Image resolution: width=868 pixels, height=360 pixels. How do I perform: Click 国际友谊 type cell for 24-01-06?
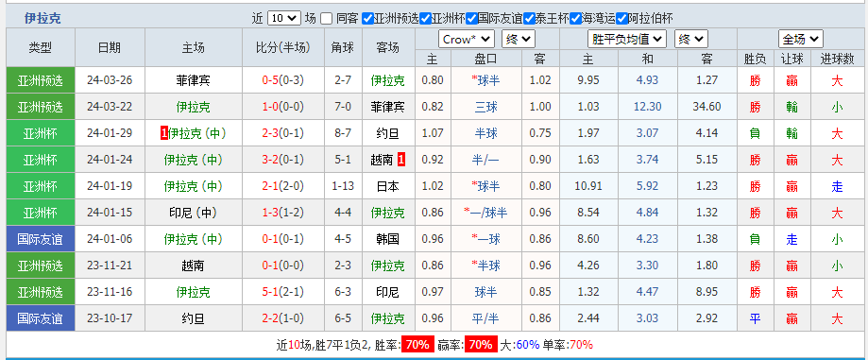pos(41,239)
